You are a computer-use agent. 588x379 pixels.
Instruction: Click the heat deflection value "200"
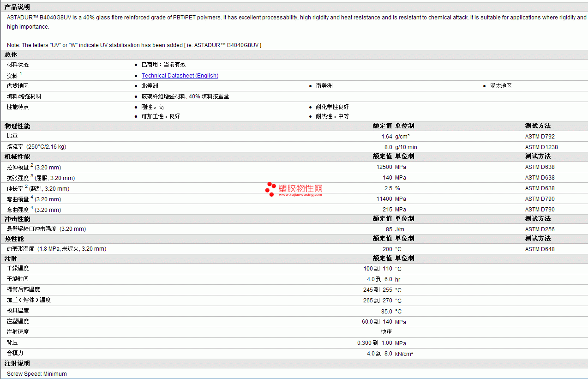click(x=387, y=249)
